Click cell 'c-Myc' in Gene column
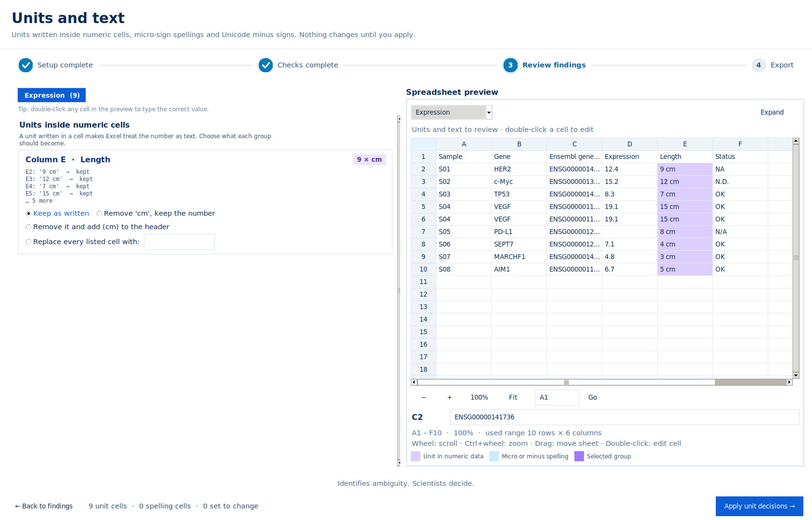This screenshot has height=520, width=812. tap(519, 182)
